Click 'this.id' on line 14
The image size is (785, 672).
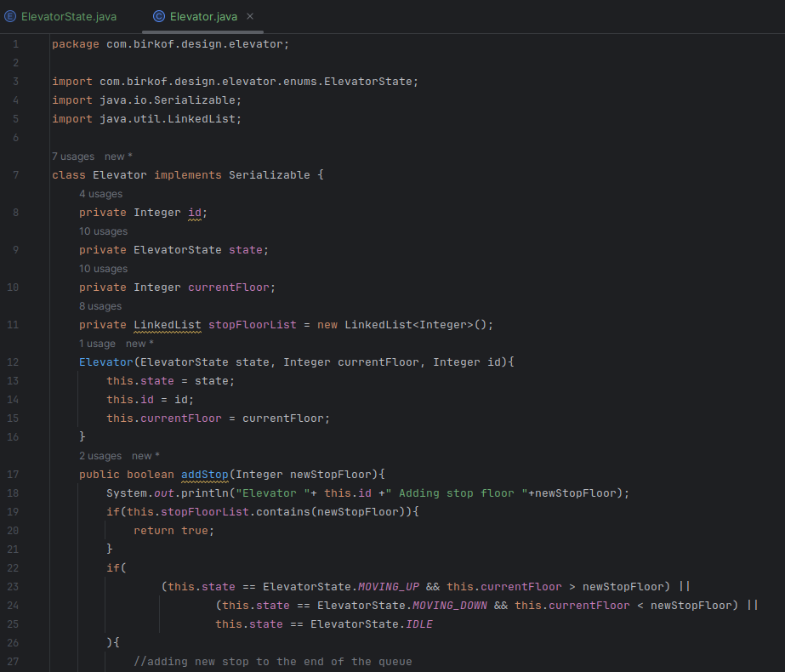(130, 400)
